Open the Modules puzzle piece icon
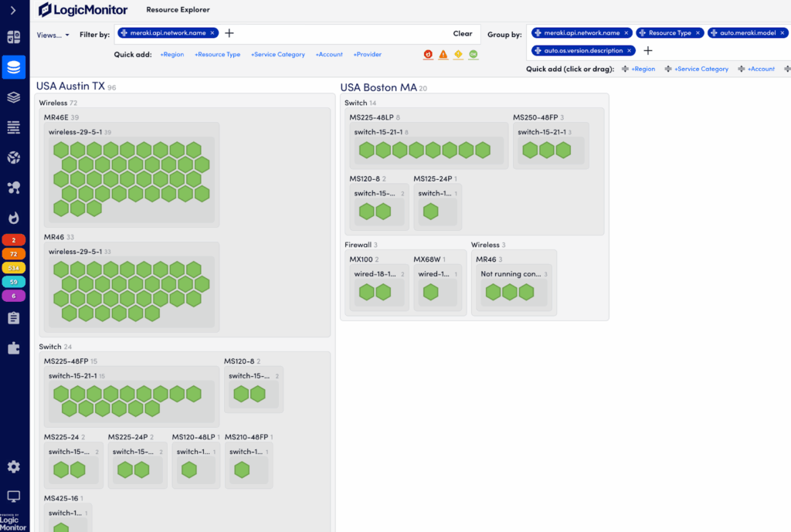791x532 pixels. click(x=13, y=348)
